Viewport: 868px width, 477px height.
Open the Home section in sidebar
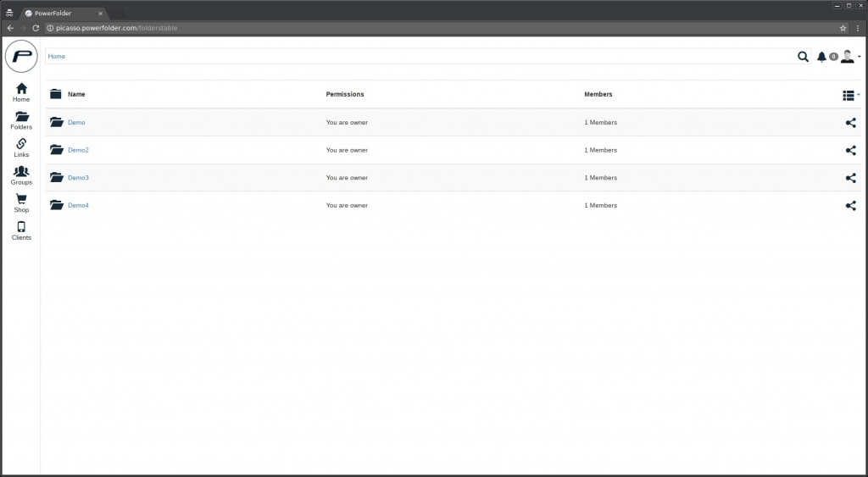(21, 92)
